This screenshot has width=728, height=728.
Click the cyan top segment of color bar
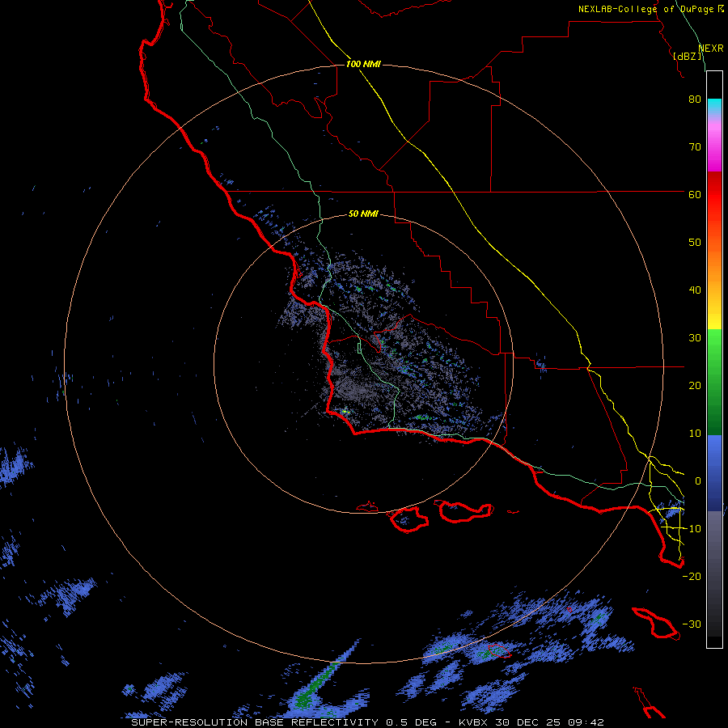(x=714, y=107)
